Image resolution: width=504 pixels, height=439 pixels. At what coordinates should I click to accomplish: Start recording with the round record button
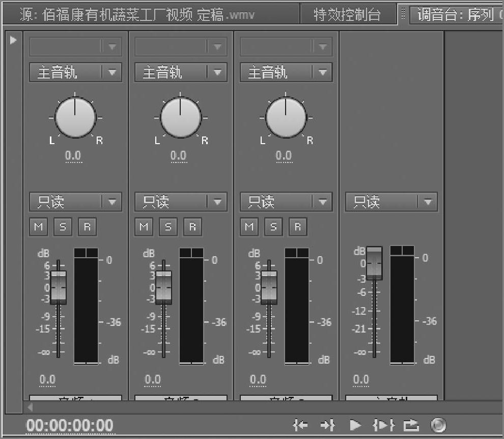(x=438, y=425)
